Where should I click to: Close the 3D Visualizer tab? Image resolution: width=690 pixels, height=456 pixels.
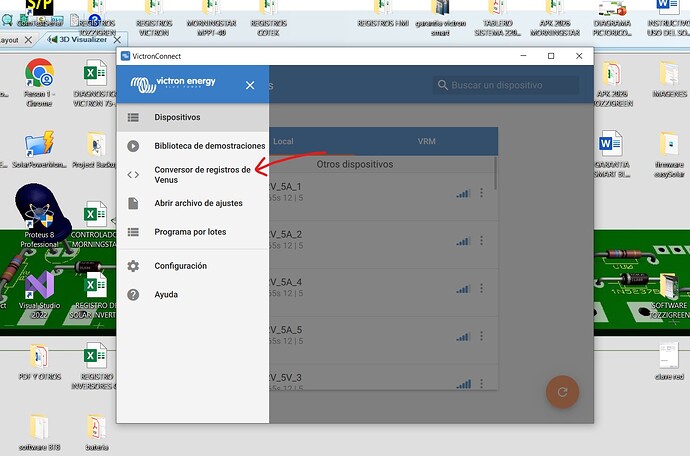[117, 40]
